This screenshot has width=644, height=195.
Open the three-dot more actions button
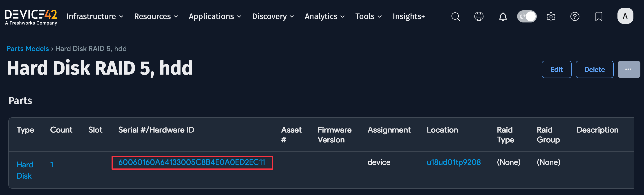pyautogui.click(x=628, y=69)
